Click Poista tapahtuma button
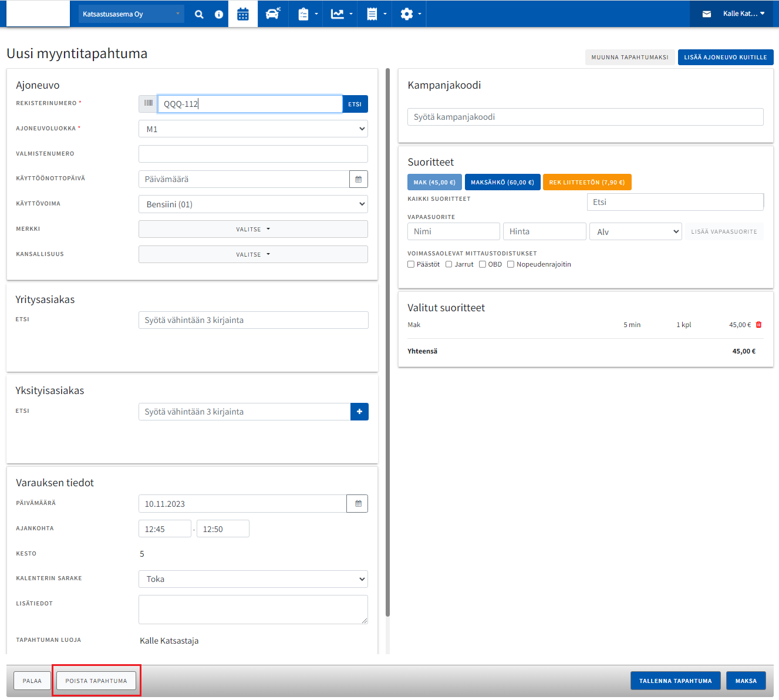 [96, 681]
